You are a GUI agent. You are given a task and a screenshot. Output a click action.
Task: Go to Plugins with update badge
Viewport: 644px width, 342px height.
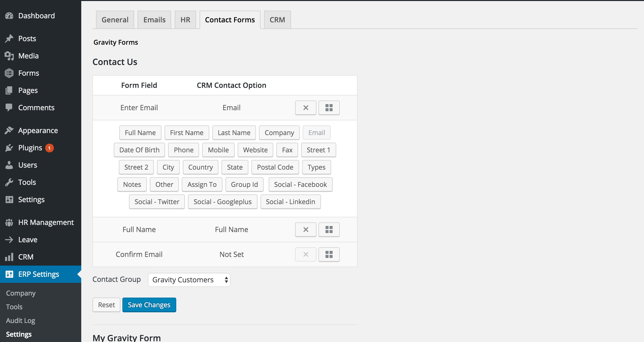tap(30, 148)
